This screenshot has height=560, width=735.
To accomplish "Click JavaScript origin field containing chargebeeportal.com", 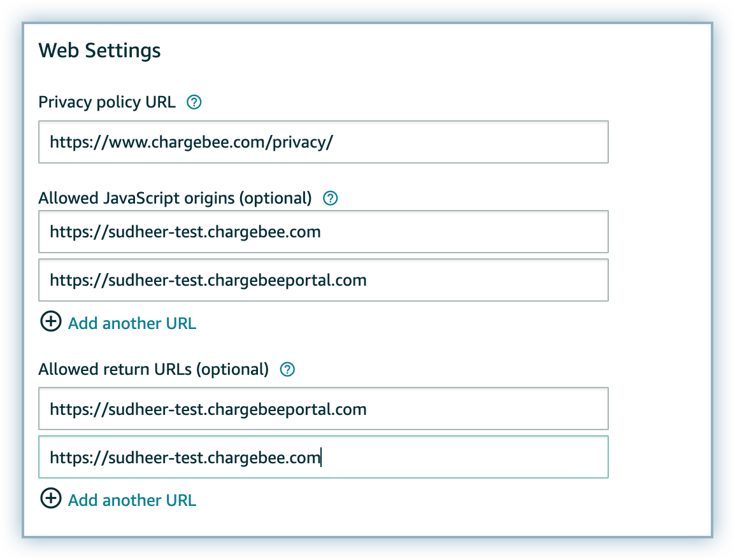I will [323, 279].
